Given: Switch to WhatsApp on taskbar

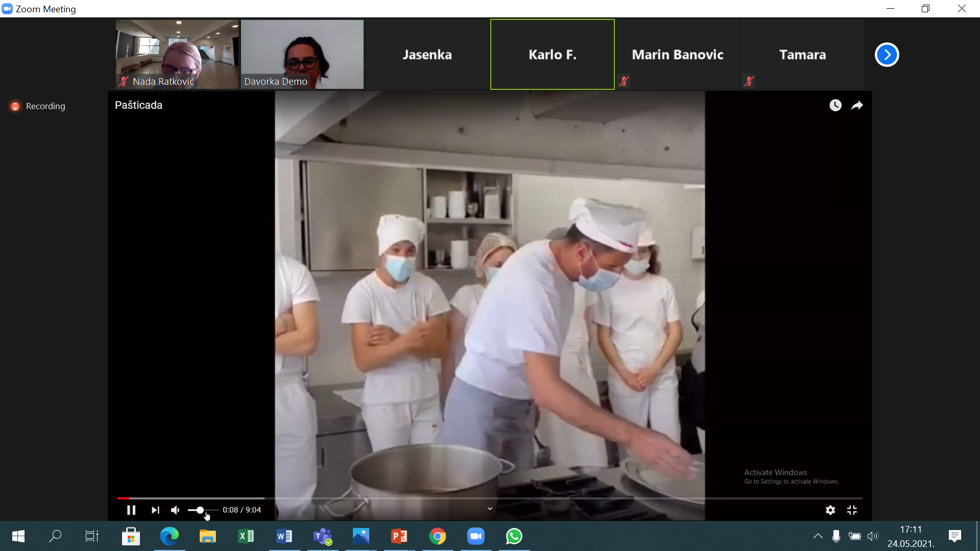Looking at the screenshot, I should [514, 536].
